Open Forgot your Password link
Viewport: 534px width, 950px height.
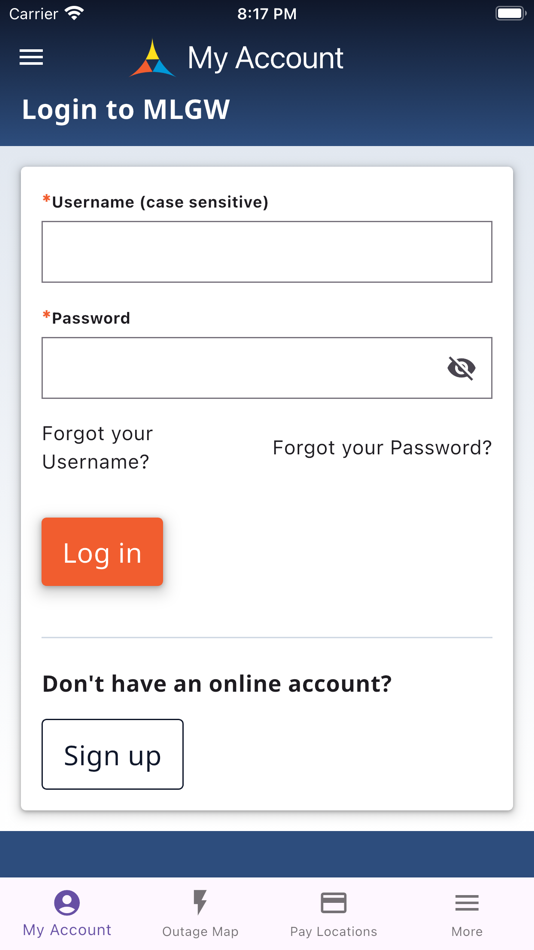[382, 448]
